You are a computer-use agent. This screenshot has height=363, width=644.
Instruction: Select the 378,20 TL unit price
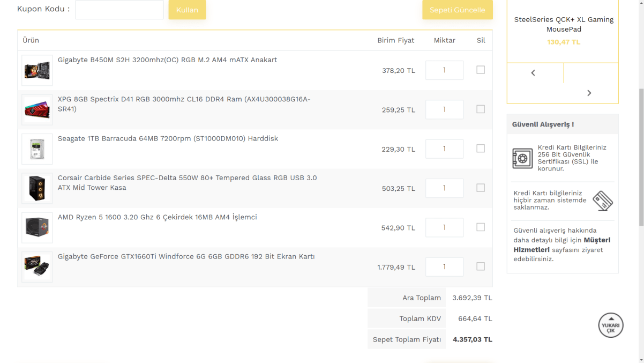pyautogui.click(x=399, y=71)
